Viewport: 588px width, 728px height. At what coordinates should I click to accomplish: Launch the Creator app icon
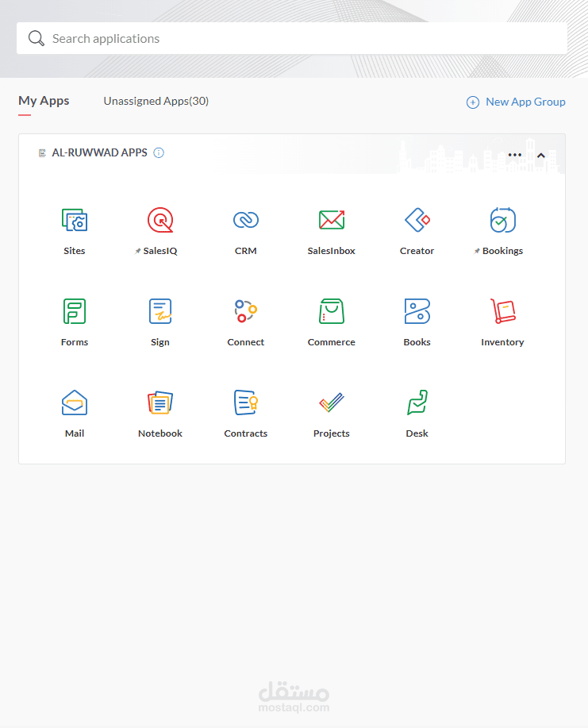[417, 220]
